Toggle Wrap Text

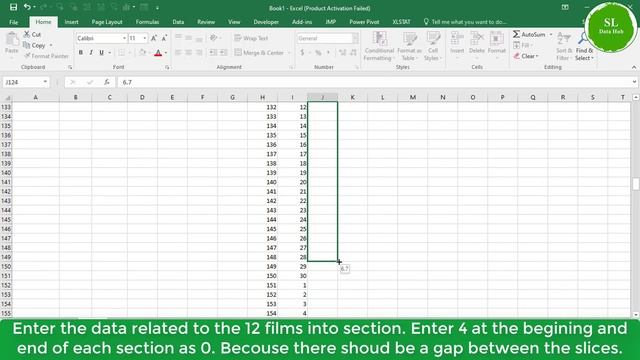click(251, 38)
